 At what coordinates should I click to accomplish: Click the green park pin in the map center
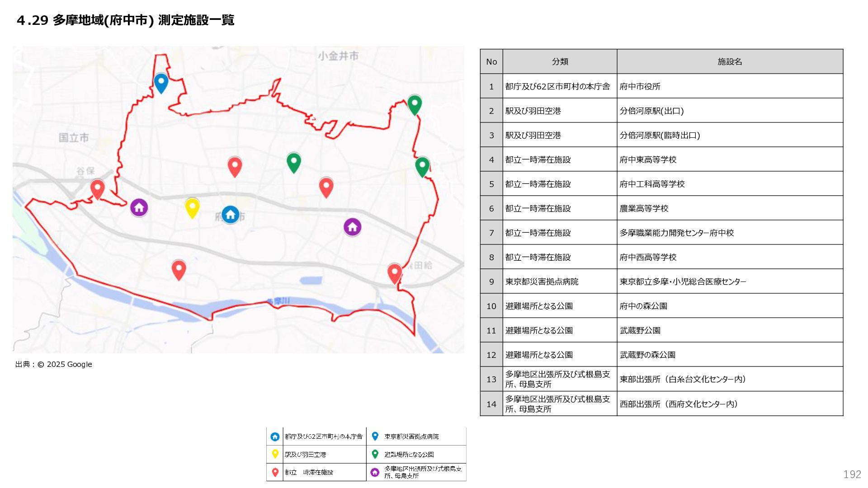pos(294,162)
